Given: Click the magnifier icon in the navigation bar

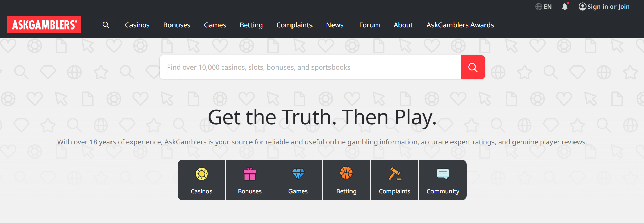Looking at the screenshot, I should tap(106, 25).
